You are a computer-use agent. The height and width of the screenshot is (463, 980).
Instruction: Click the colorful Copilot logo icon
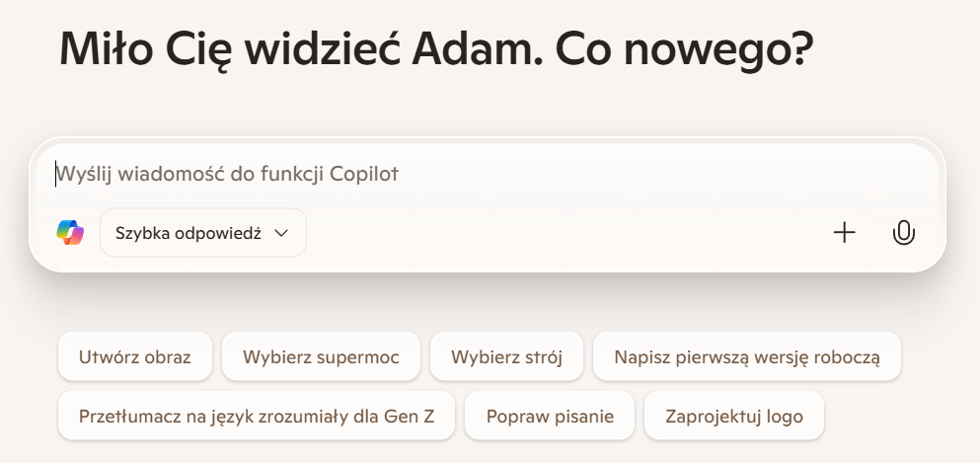coord(70,232)
